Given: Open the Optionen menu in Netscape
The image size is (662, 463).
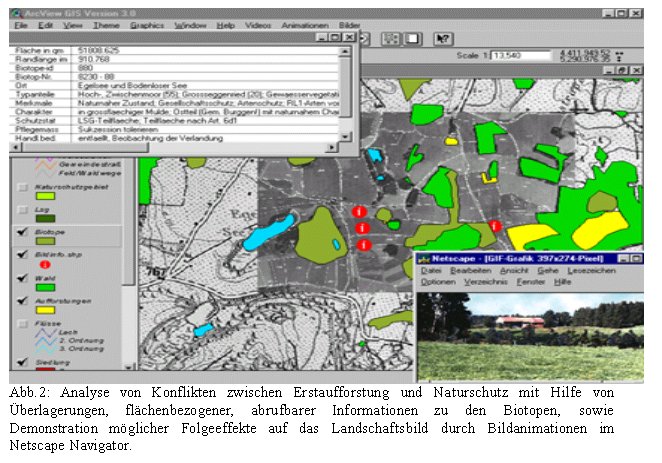Looking at the screenshot, I should pos(438,282).
